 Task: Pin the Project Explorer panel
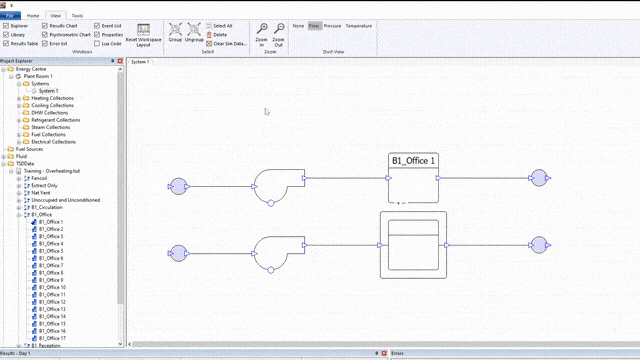coord(113,61)
